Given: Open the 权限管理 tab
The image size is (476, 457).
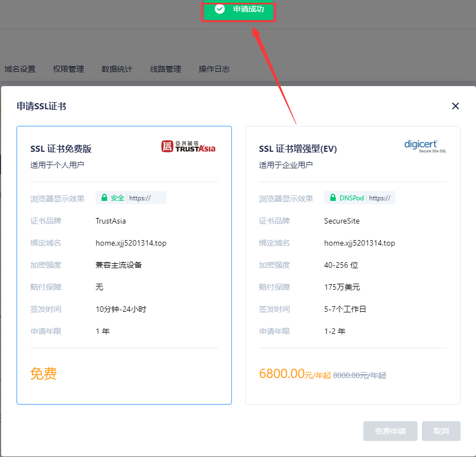Looking at the screenshot, I should [x=68, y=69].
